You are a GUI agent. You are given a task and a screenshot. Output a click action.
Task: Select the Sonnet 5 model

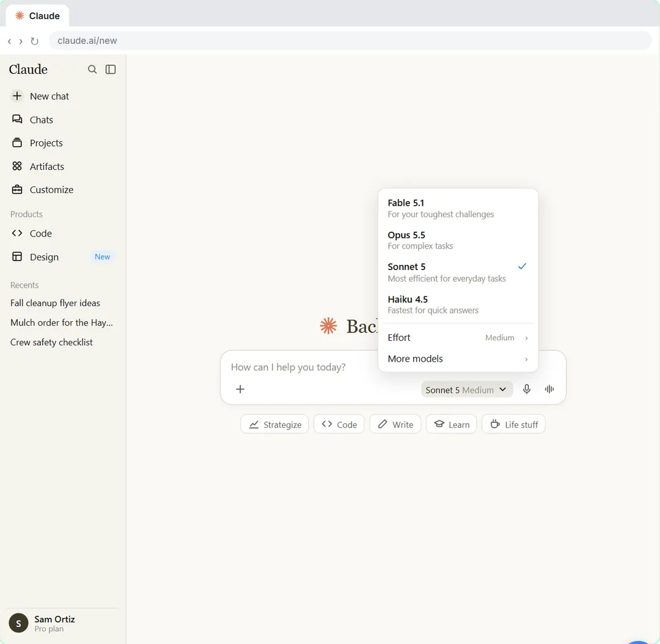click(458, 273)
